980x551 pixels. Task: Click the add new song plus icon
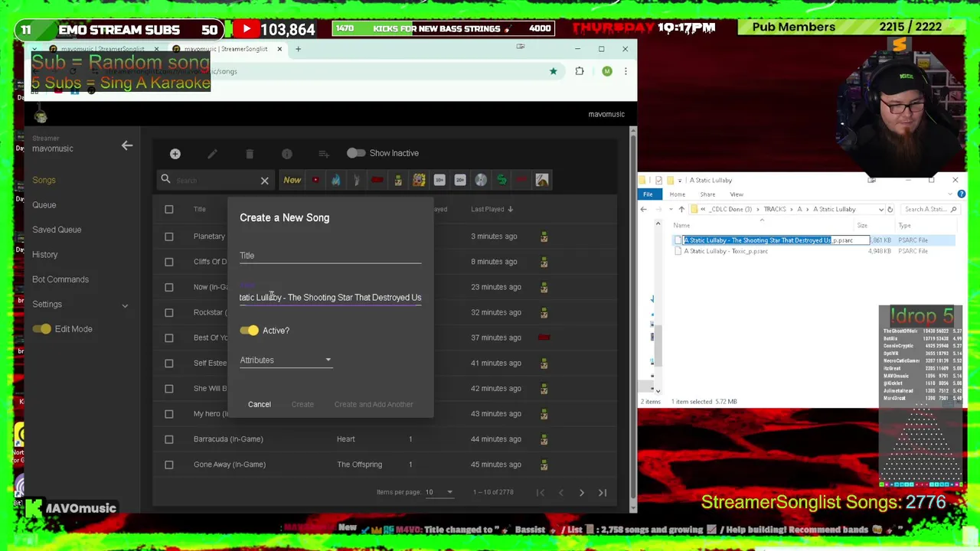click(x=175, y=154)
